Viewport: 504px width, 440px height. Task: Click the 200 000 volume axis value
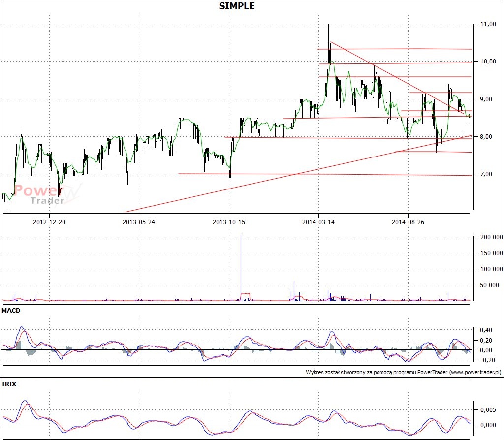(x=492, y=237)
